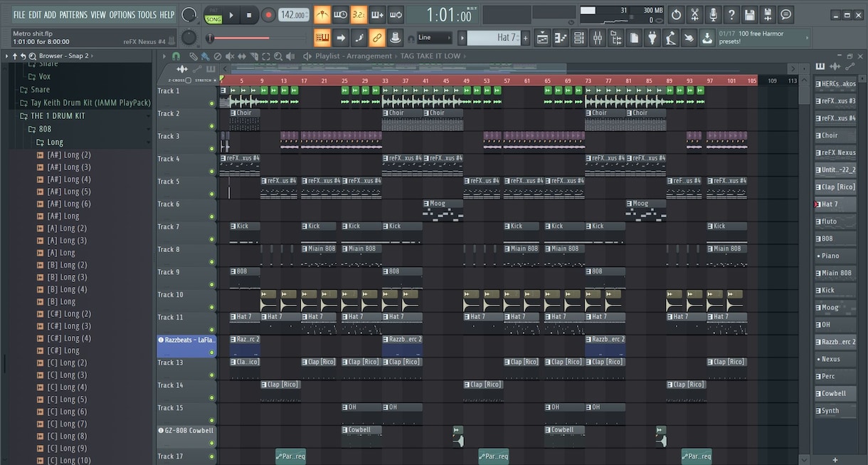Toggle mute switch on Track 7

pyautogui.click(x=211, y=239)
